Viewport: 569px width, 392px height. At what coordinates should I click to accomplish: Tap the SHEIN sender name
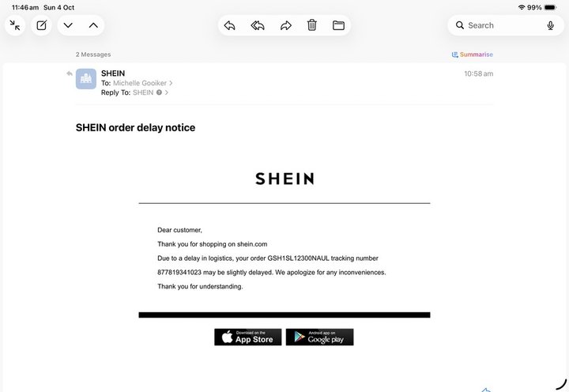113,73
